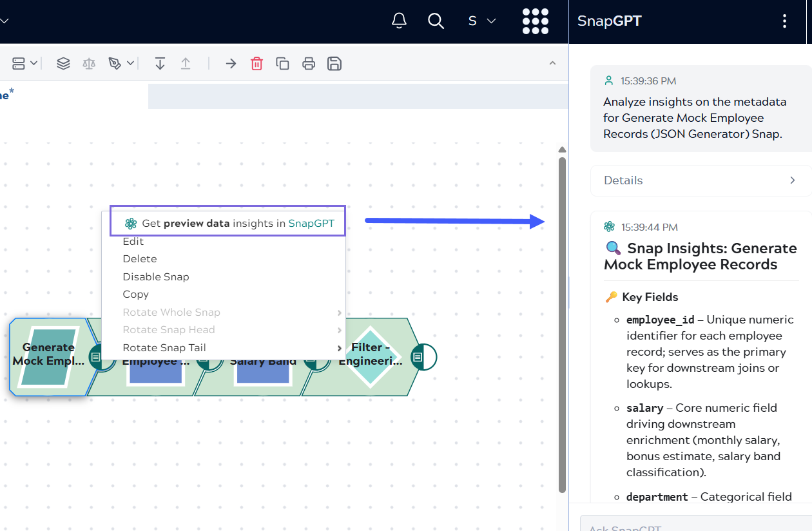Click the SnapGPT panel title
The height and width of the screenshot is (531, 812).
coord(610,21)
